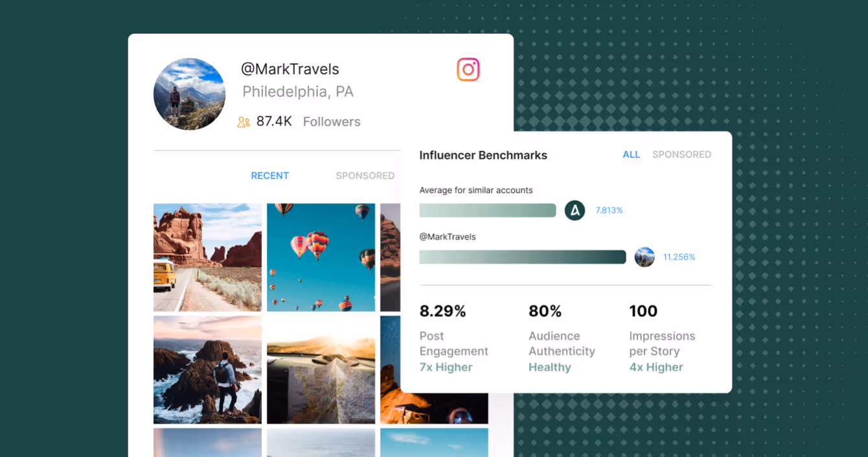The height and width of the screenshot is (457, 868).
Task: Switch to the RECENT posts tab
Action: click(x=270, y=176)
